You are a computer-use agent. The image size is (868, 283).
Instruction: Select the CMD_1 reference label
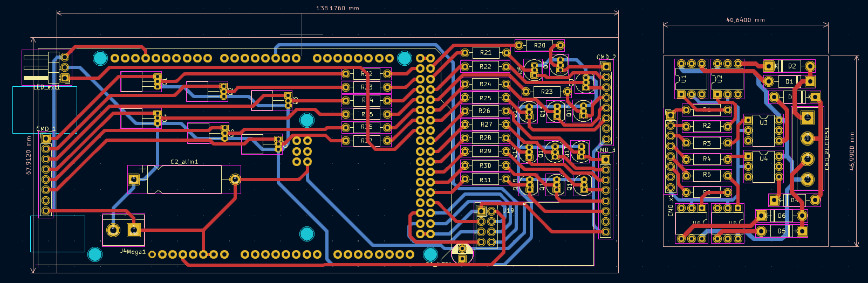pos(46,129)
